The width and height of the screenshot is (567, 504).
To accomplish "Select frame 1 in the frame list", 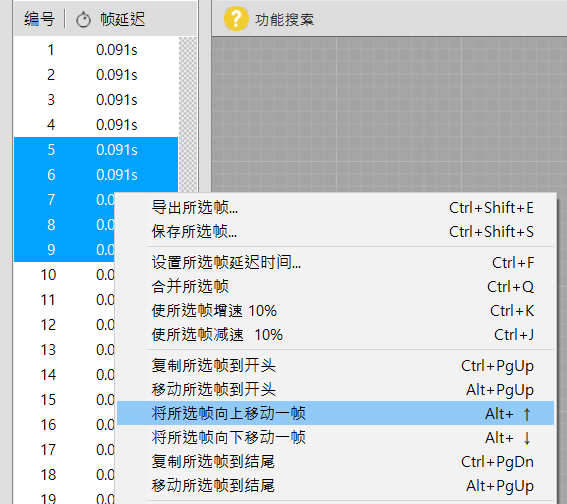I will pos(96,50).
